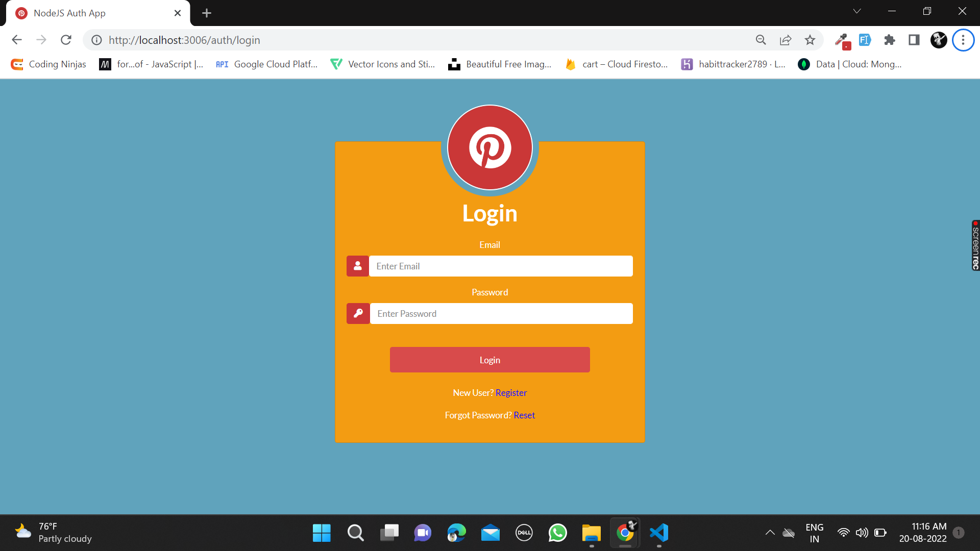Open the Windows Start menu
The width and height of the screenshot is (980, 551).
(x=321, y=533)
